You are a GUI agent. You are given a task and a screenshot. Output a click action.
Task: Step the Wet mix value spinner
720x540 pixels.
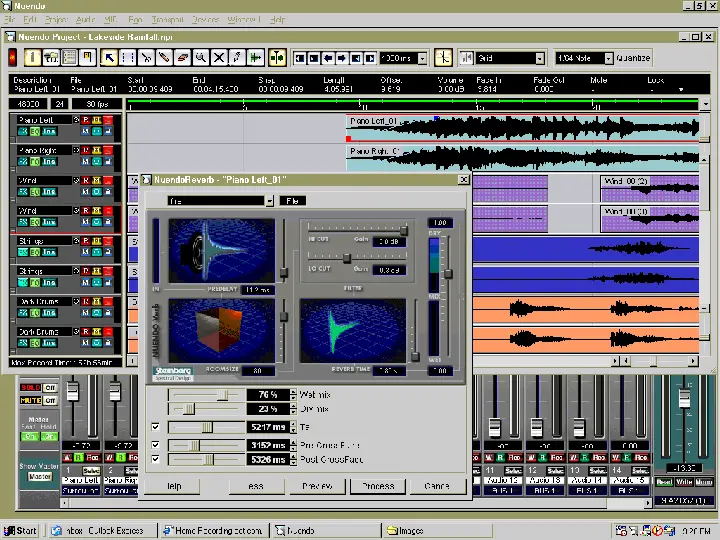[293, 394]
